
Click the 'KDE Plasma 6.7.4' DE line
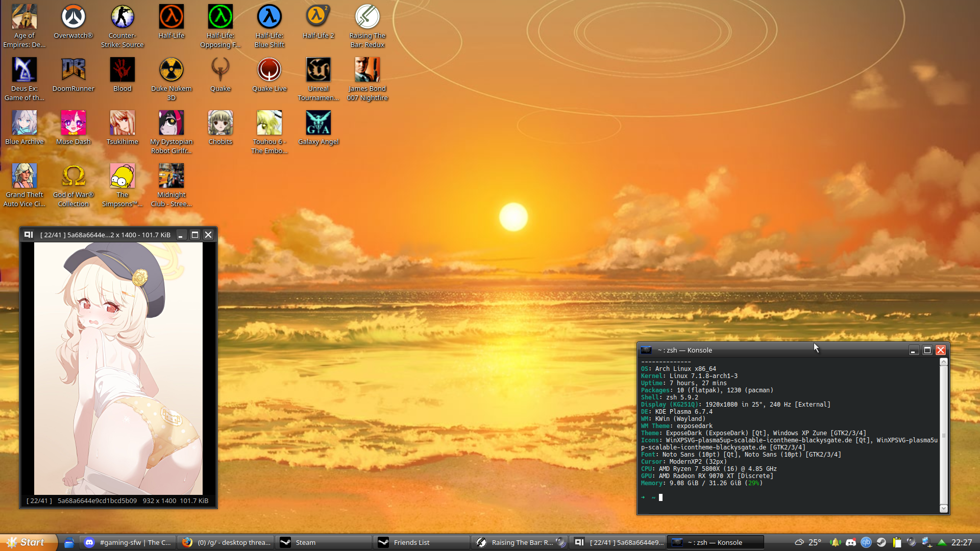point(677,411)
